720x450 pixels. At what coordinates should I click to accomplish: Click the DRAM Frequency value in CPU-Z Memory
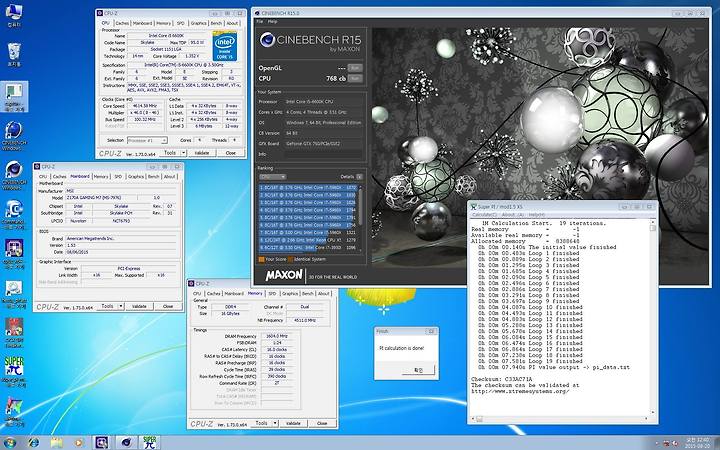click(277, 336)
